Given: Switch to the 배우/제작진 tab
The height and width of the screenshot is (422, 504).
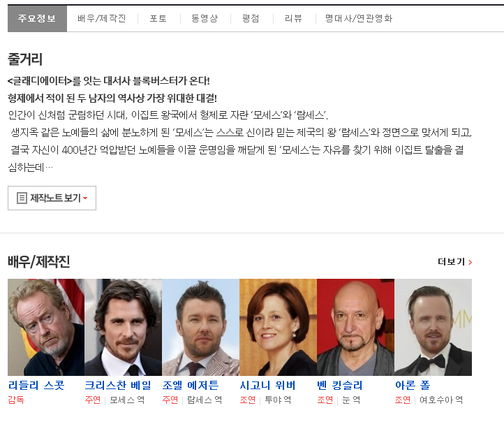Looking at the screenshot, I should (102, 18).
